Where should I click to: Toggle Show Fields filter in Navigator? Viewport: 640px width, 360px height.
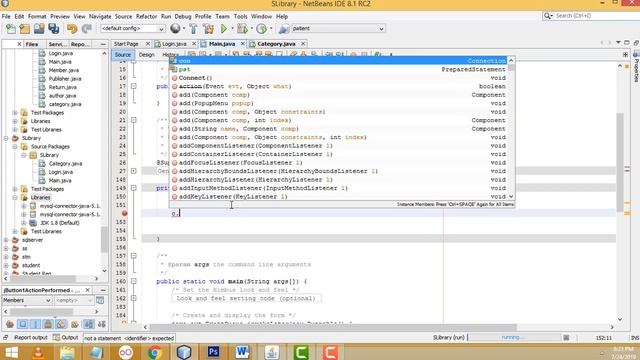coord(22,324)
